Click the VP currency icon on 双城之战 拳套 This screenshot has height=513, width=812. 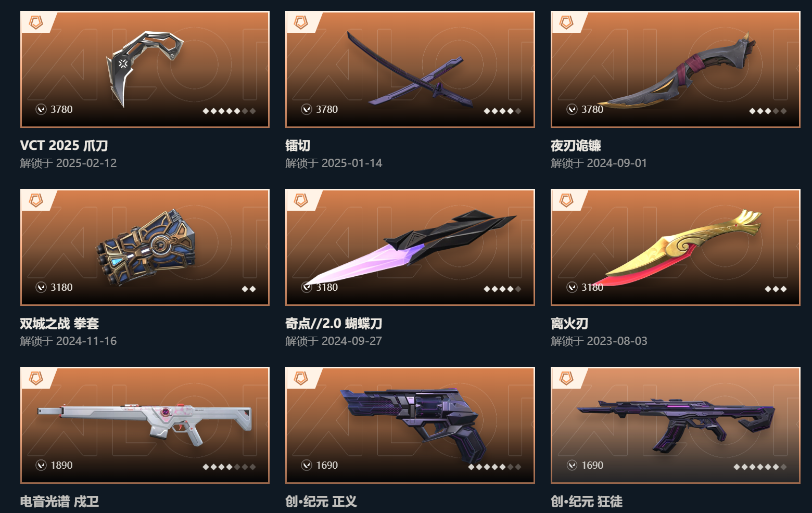(x=41, y=287)
